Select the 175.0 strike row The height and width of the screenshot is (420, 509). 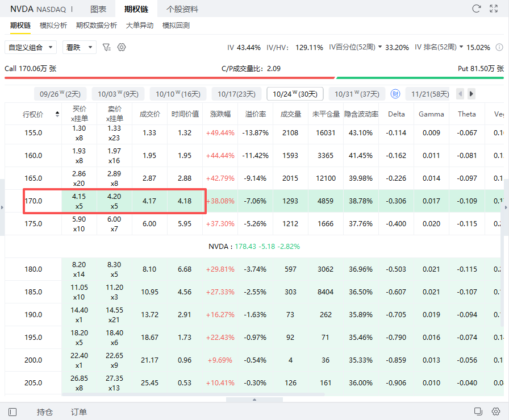coord(254,224)
